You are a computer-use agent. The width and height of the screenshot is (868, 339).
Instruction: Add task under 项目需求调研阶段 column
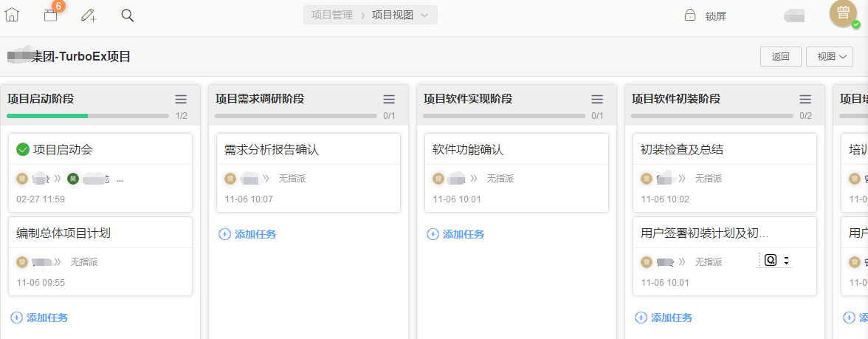click(x=248, y=234)
